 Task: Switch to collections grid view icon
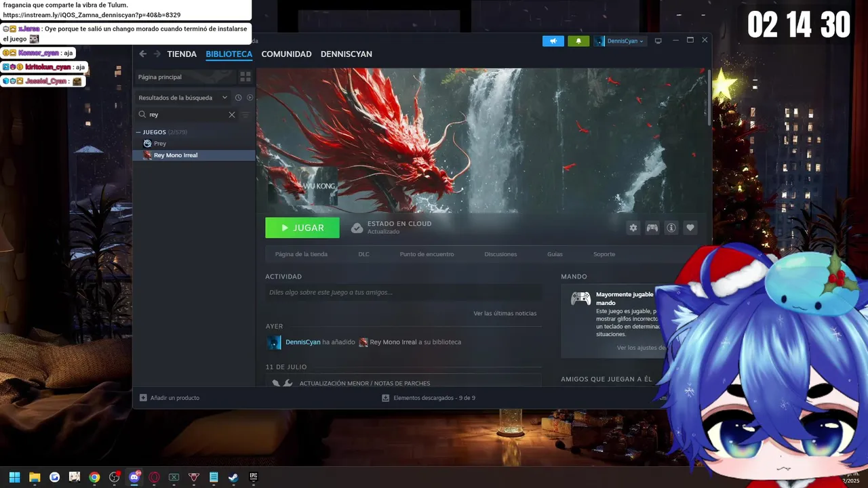click(x=245, y=77)
